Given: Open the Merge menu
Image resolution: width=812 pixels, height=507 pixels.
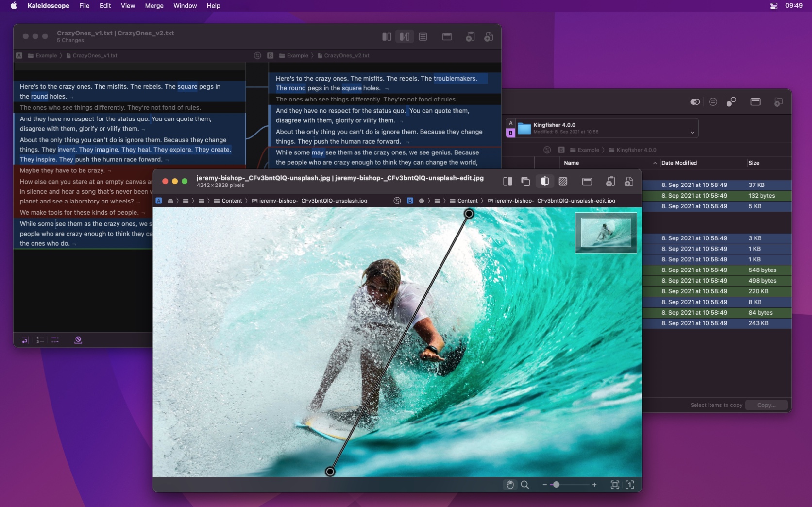Looking at the screenshot, I should pyautogui.click(x=154, y=6).
